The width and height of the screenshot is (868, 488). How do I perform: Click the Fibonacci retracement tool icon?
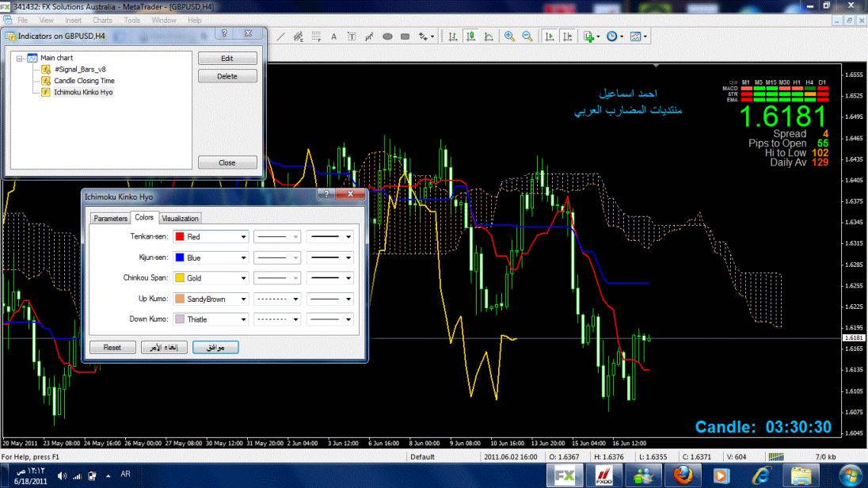click(316, 36)
